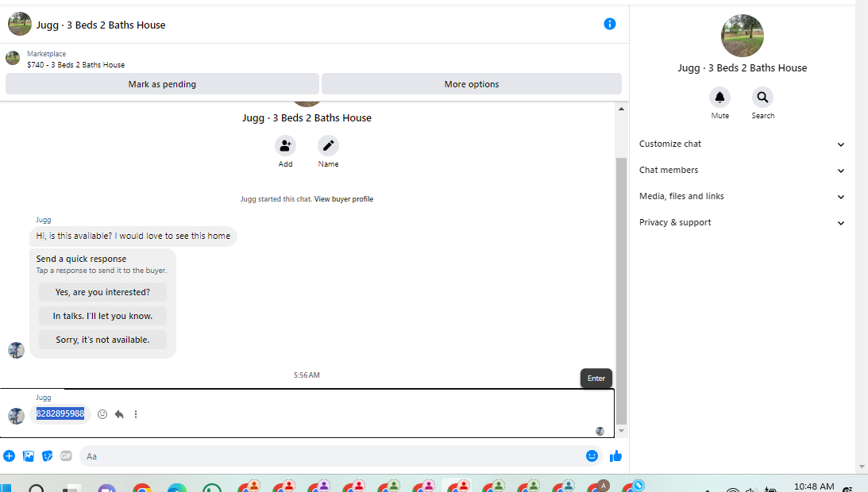Click the Add people icon

(285, 145)
